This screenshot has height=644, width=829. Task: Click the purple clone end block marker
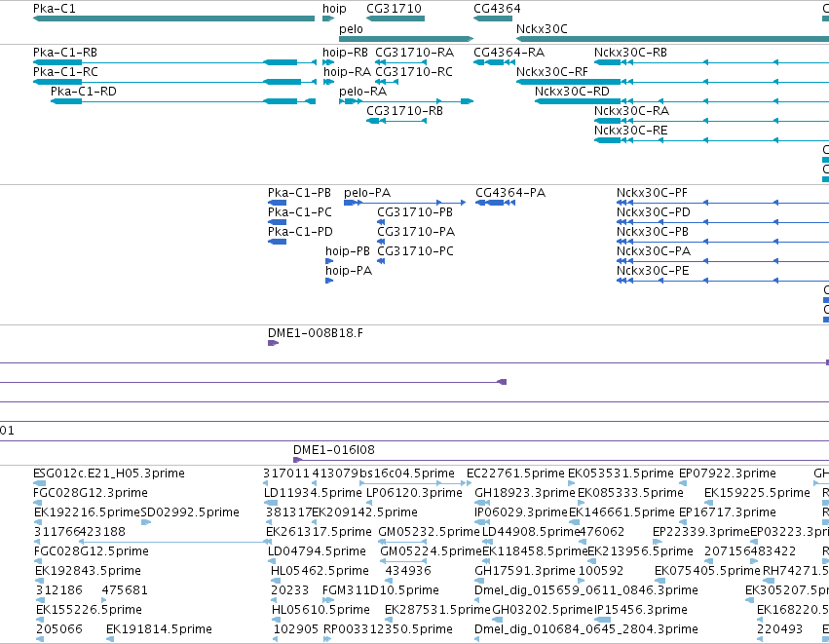503,382
